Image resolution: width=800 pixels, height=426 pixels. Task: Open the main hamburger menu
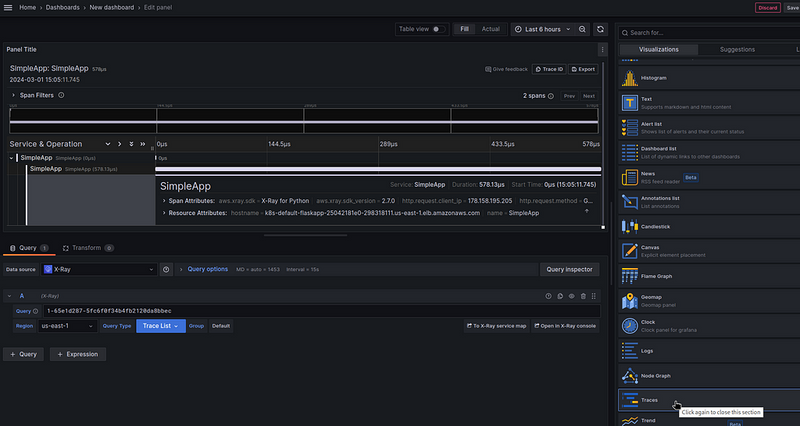(8, 8)
